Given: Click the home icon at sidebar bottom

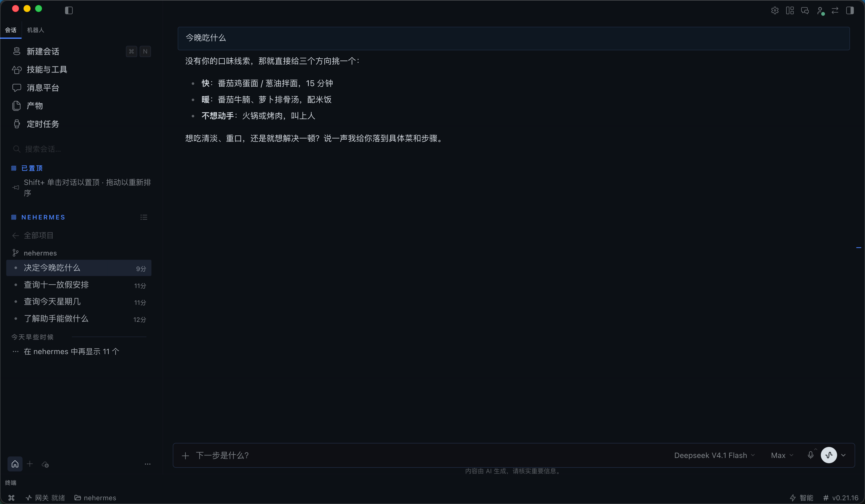Looking at the screenshot, I should pos(15,464).
